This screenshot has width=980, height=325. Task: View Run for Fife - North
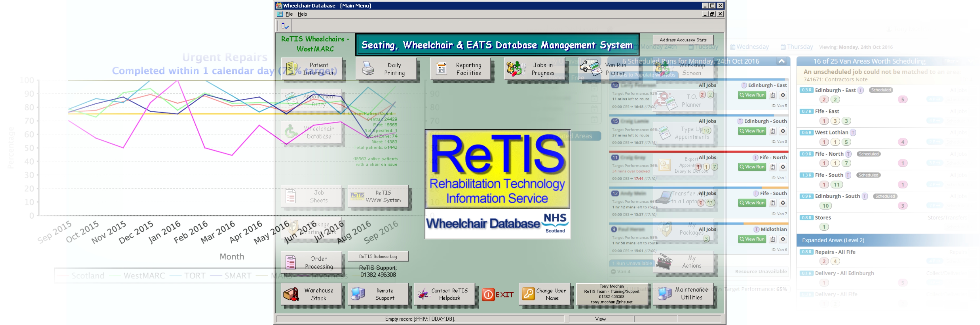(x=752, y=167)
